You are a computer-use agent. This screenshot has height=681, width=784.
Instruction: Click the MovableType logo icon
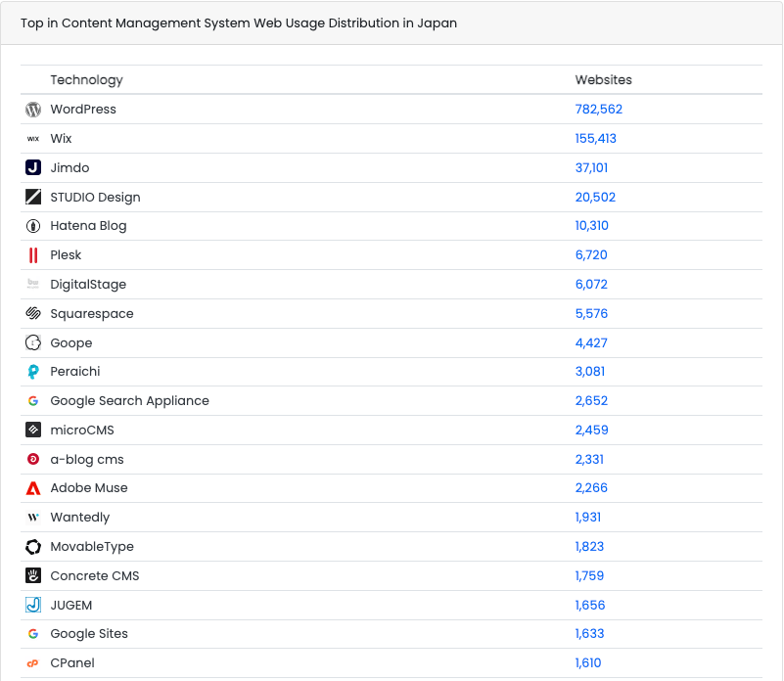click(33, 547)
